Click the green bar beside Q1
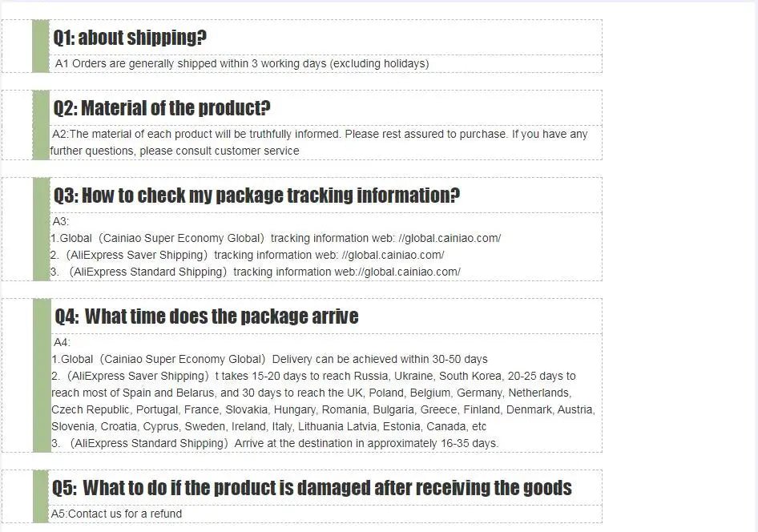The height and width of the screenshot is (532, 758). (x=41, y=46)
